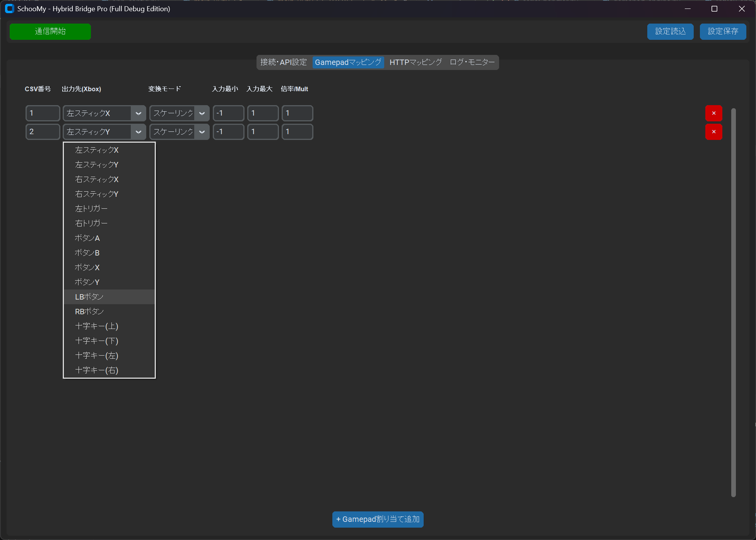The width and height of the screenshot is (756, 540).
Task: Choose ボタンA from the list
Action: point(109,238)
